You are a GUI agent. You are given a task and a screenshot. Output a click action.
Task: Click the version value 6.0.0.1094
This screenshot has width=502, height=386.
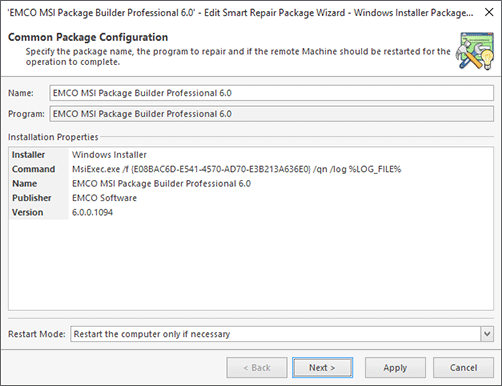click(92, 212)
